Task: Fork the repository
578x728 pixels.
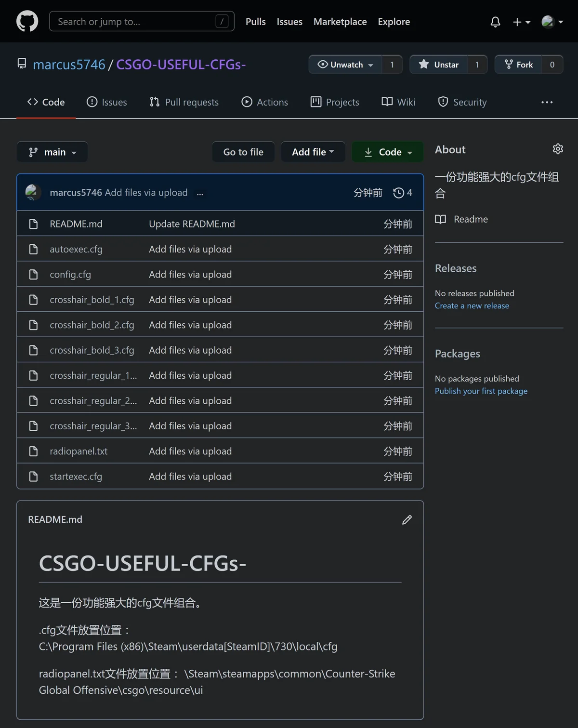Action: (x=518, y=65)
